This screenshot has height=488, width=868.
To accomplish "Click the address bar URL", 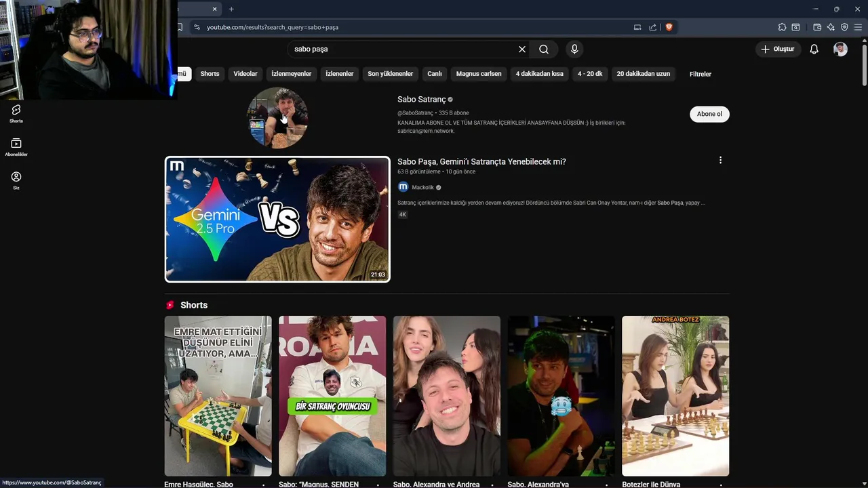I will pyautogui.click(x=273, y=27).
